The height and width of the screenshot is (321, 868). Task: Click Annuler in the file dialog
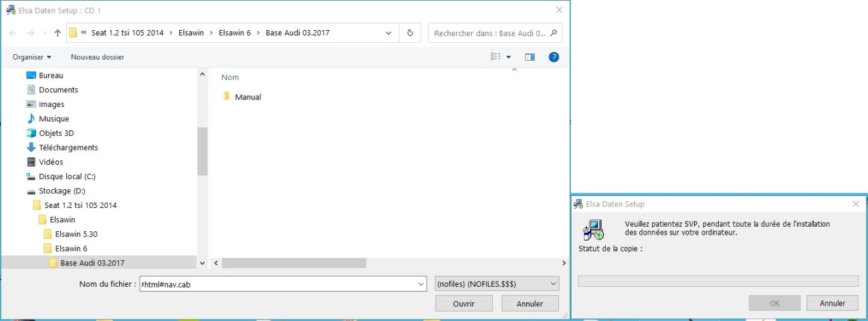tap(530, 304)
